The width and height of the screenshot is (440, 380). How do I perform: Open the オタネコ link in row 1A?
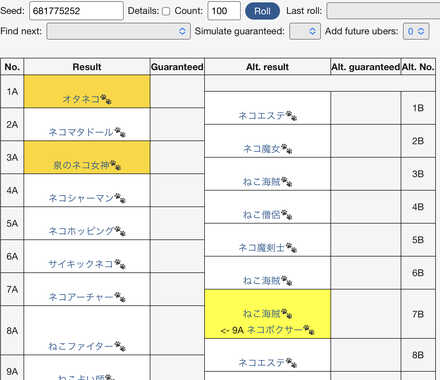pyautogui.click(x=81, y=99)
